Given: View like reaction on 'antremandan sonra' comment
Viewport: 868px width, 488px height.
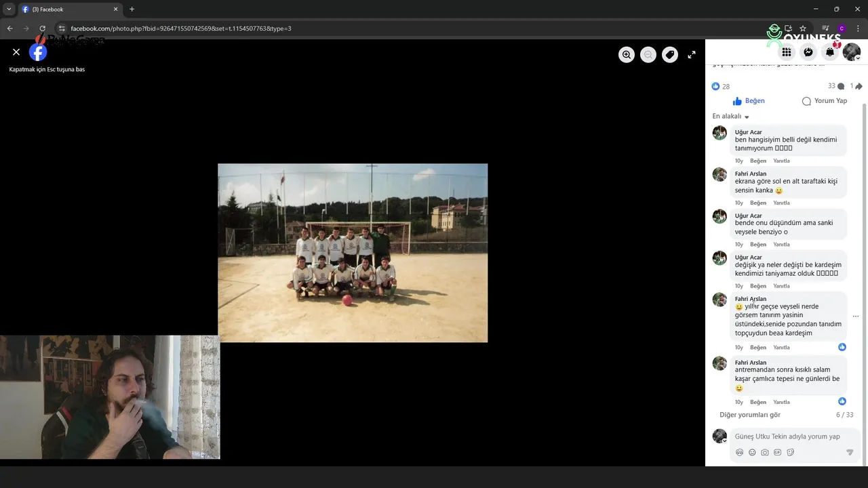Looking at the screenshot, I should (x=842, y=401).
